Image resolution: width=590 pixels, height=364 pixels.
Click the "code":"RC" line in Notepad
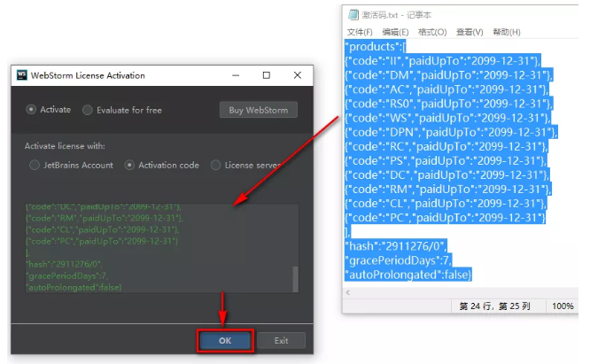pyautogui.click(x=446, y=147)
